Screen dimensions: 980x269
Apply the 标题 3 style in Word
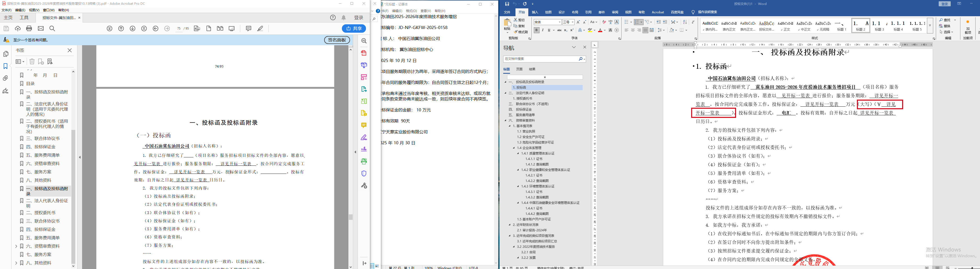point(879,26)
